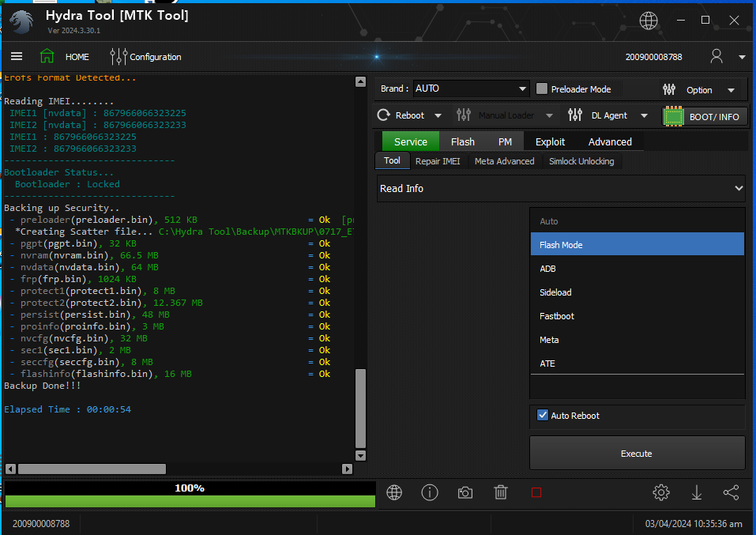Open the Simlock Unlocking sub-tab

pyautogui.click(x=581, y=161)
